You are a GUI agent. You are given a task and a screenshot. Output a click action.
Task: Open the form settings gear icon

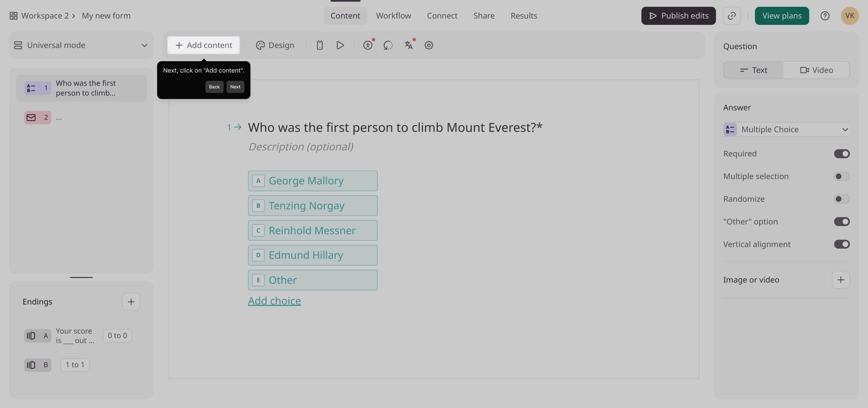(429, 45)
